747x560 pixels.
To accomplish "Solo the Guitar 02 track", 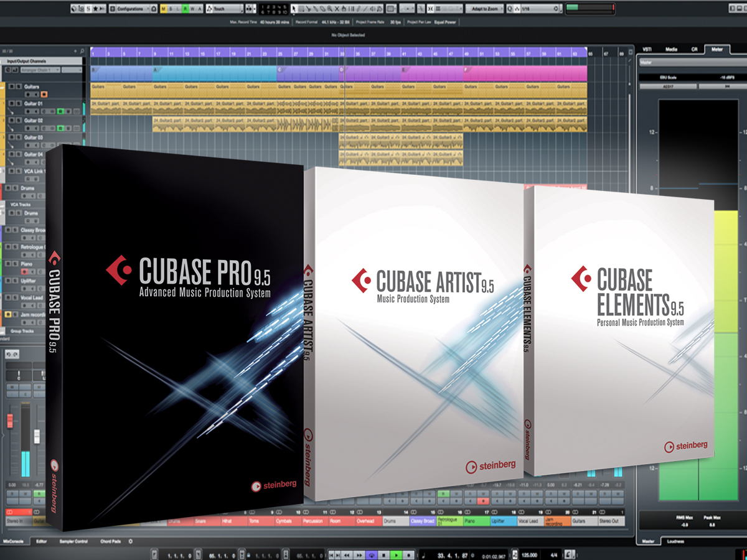I will (x=19, y=120).
